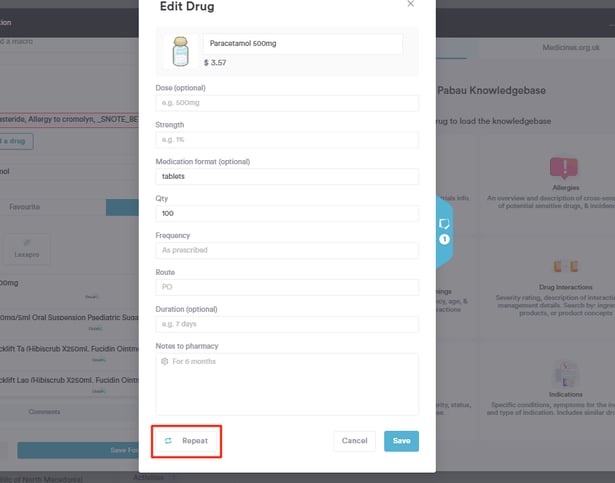Save the edited drug
This screenshot has height=483, width=615.
[401, 441]
